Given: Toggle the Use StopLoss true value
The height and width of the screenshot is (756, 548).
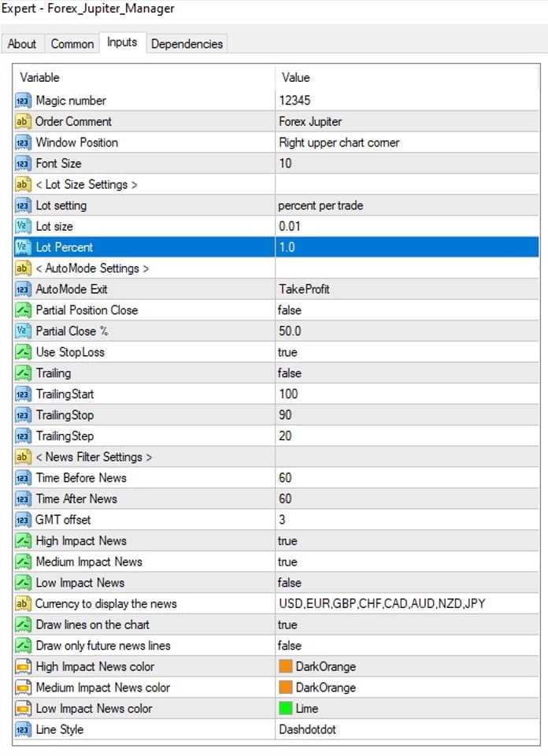Looking at the screenshot, I should coord(288,352).
